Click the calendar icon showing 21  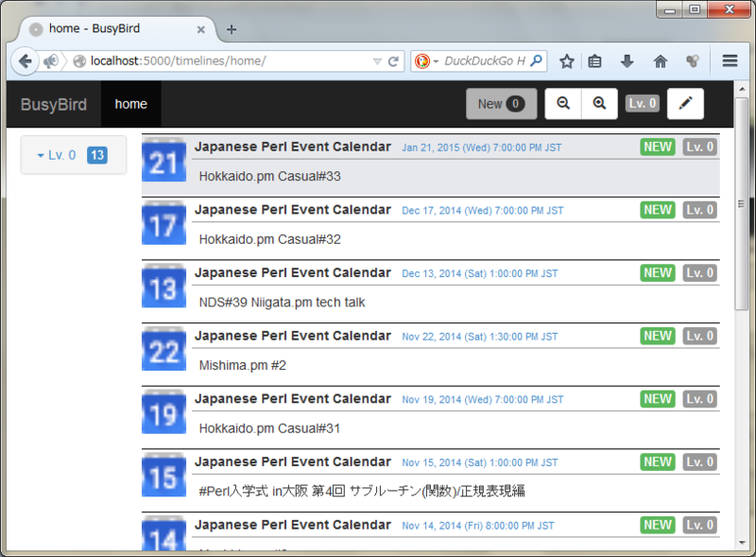tap(163, 161)
